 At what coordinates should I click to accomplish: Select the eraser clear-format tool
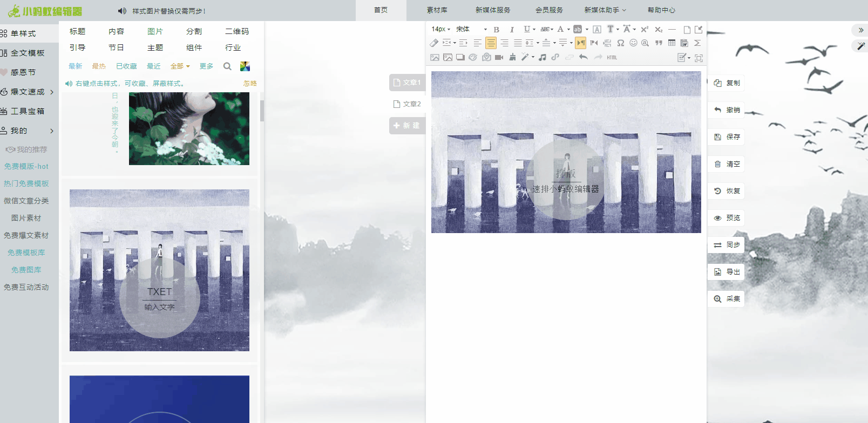click(434, 43)
